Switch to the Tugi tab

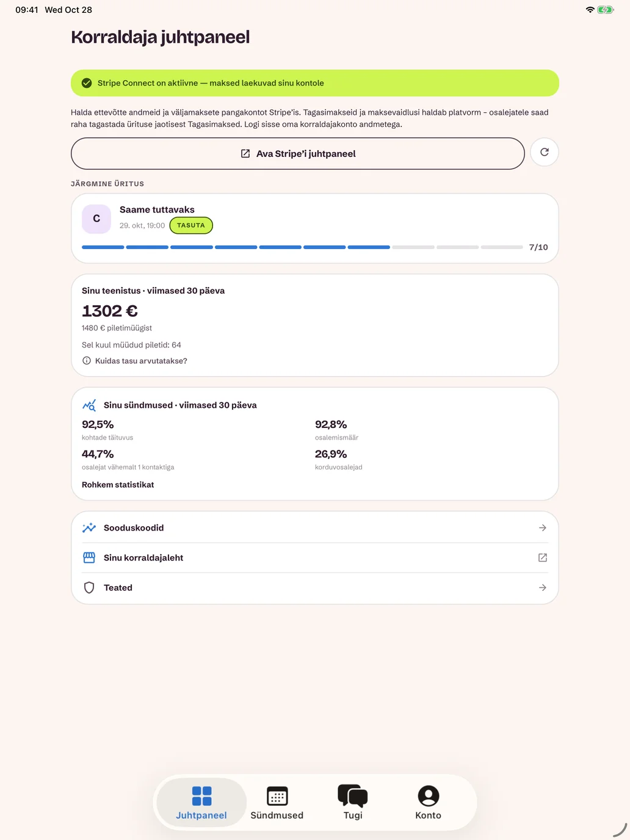(353, 803)
